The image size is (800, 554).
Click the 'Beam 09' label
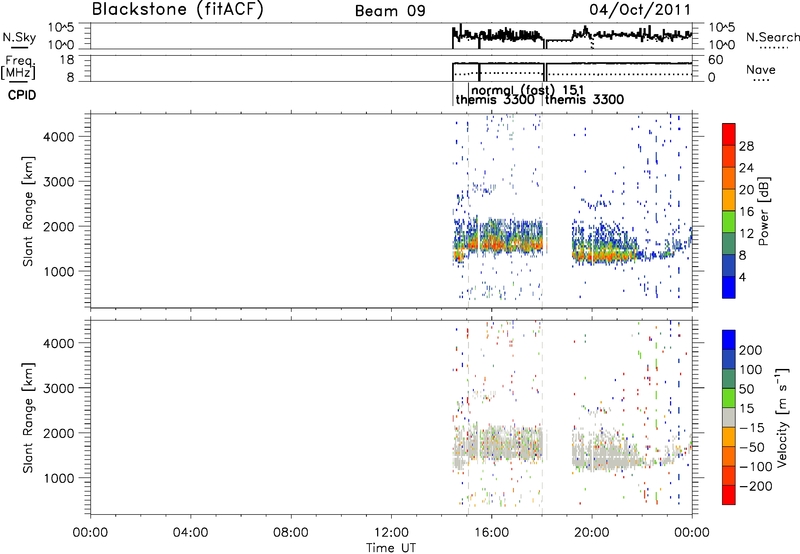tap(390, 11)
